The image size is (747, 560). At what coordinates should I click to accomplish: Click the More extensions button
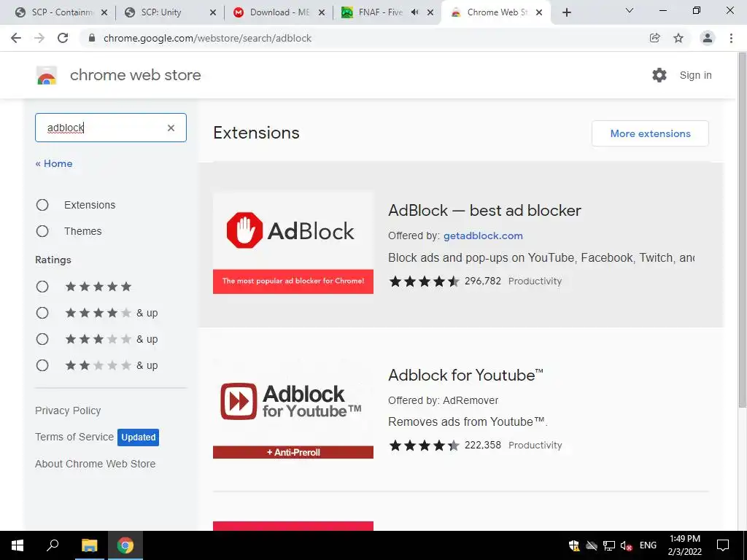(650, 133)
